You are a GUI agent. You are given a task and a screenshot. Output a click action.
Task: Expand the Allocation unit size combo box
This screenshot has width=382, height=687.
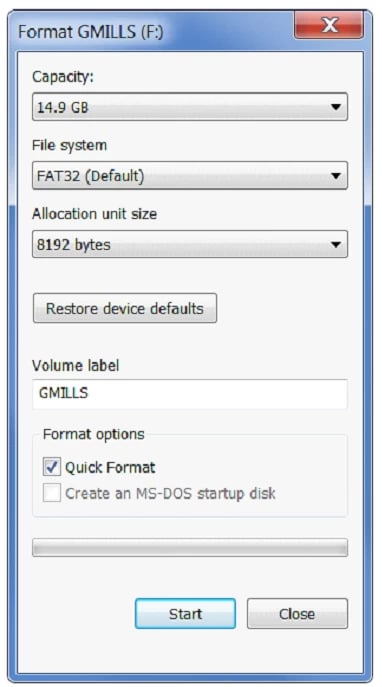tap(190, 244)
